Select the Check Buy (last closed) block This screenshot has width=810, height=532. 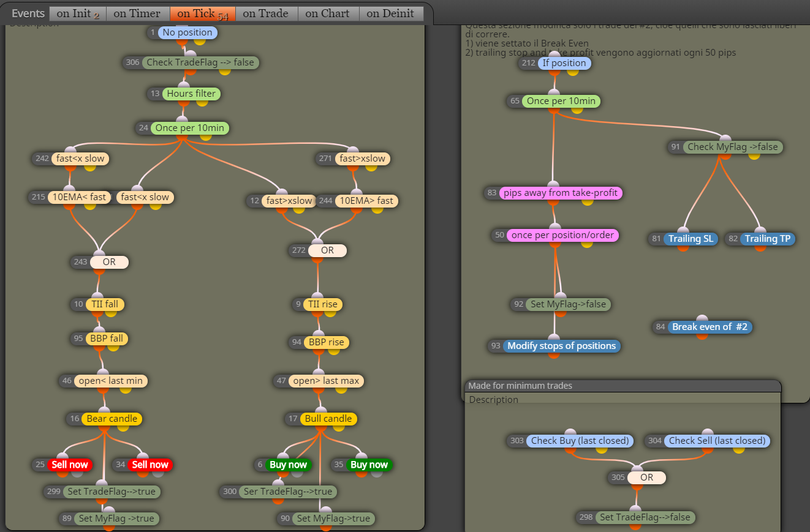pos(580,441)
